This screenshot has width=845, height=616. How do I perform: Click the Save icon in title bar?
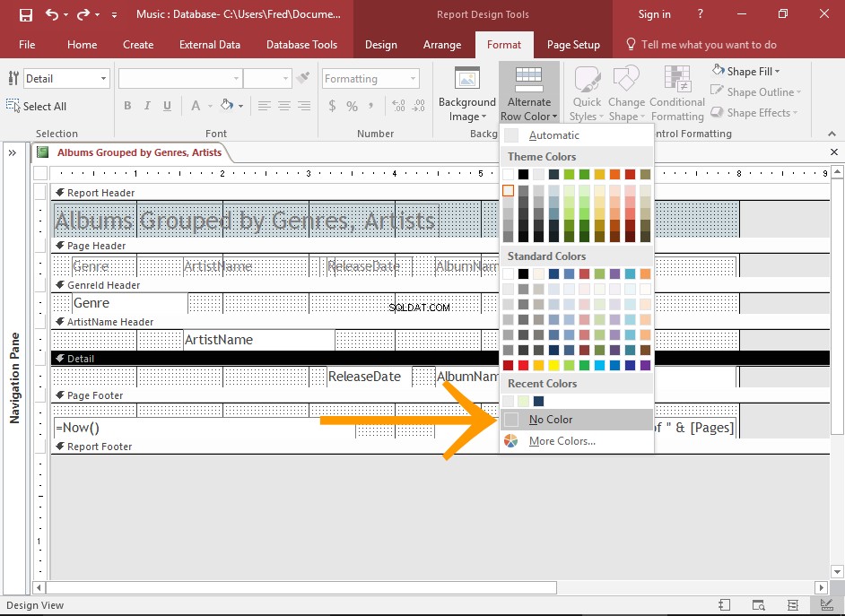(26, 14)
